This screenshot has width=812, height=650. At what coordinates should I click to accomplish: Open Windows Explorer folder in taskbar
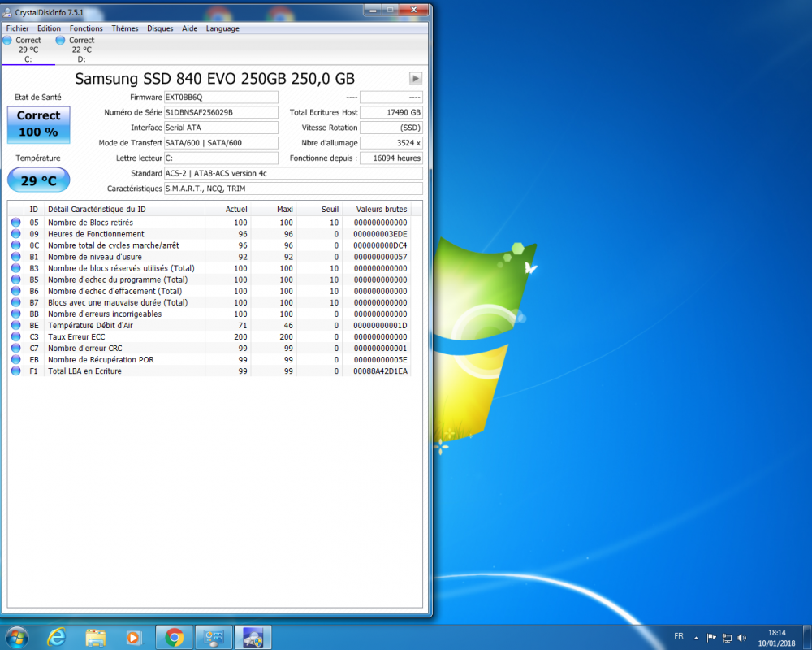pyautogui.click(x=96, y=637)
